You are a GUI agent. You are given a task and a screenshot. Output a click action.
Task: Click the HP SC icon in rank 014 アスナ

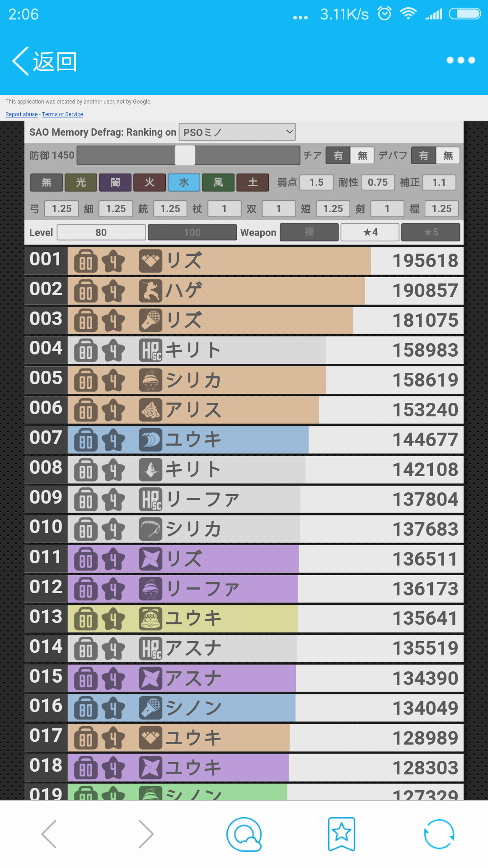[150, 649]
